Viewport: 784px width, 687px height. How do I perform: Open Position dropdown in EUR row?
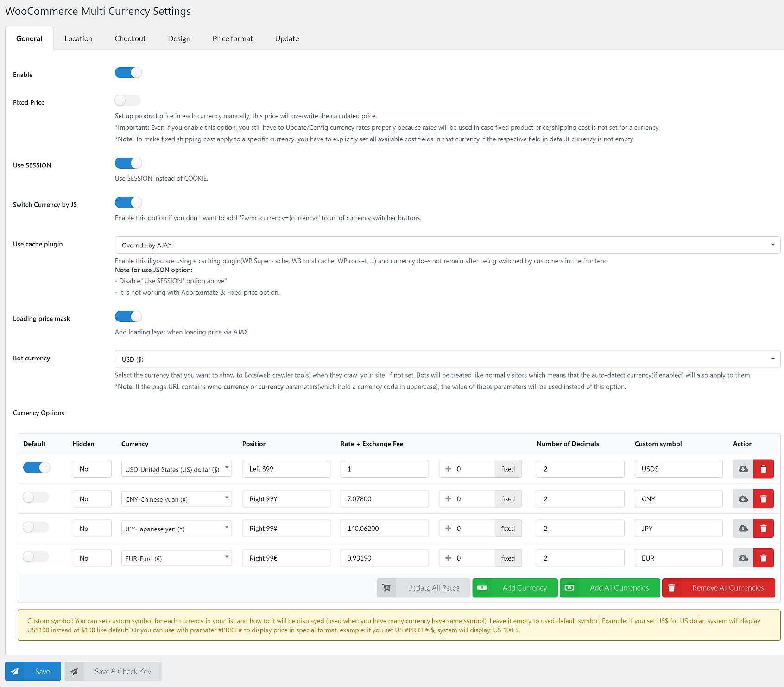[286, 558]
